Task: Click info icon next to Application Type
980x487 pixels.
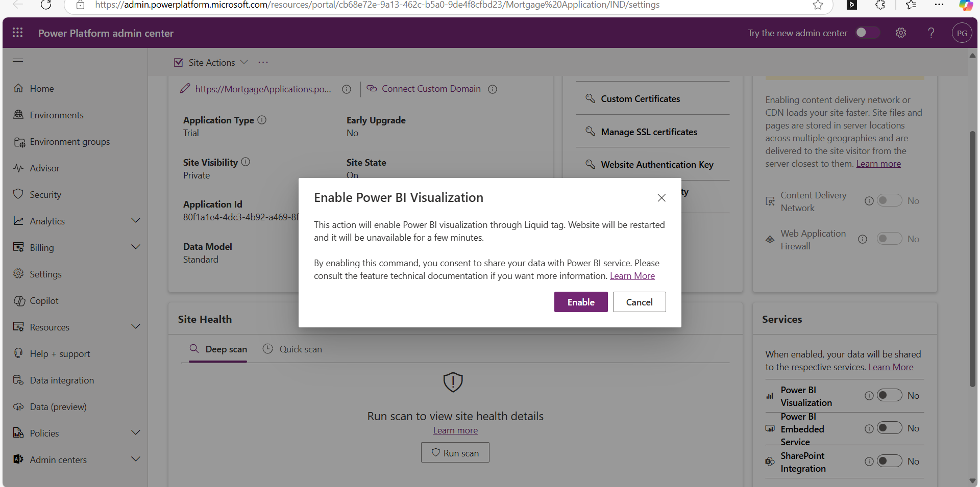Action: [x=262, y=120]
